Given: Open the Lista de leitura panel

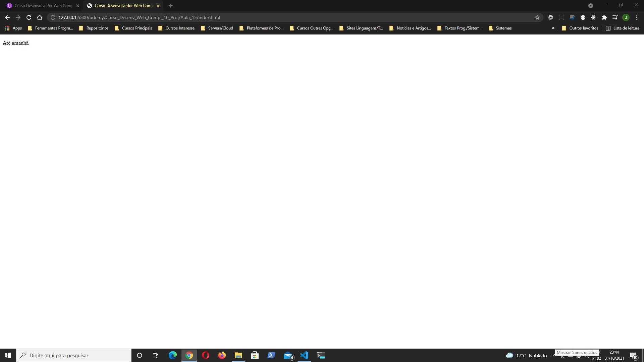Looking at the screenshot, I should coord(623,28).
